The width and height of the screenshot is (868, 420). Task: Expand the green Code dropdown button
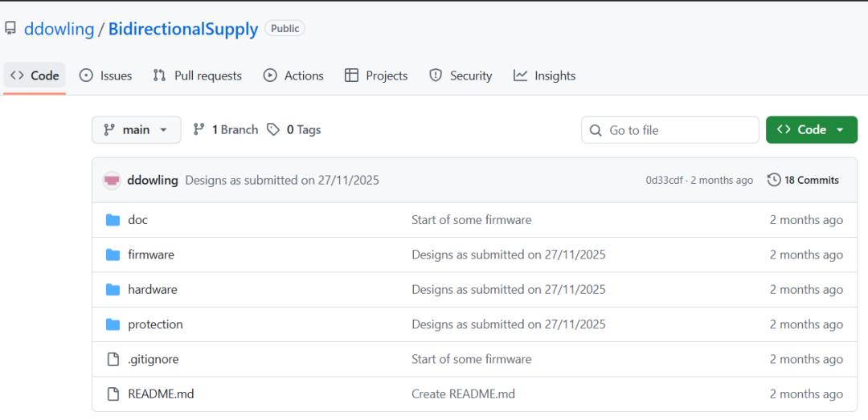click(812, 130)
